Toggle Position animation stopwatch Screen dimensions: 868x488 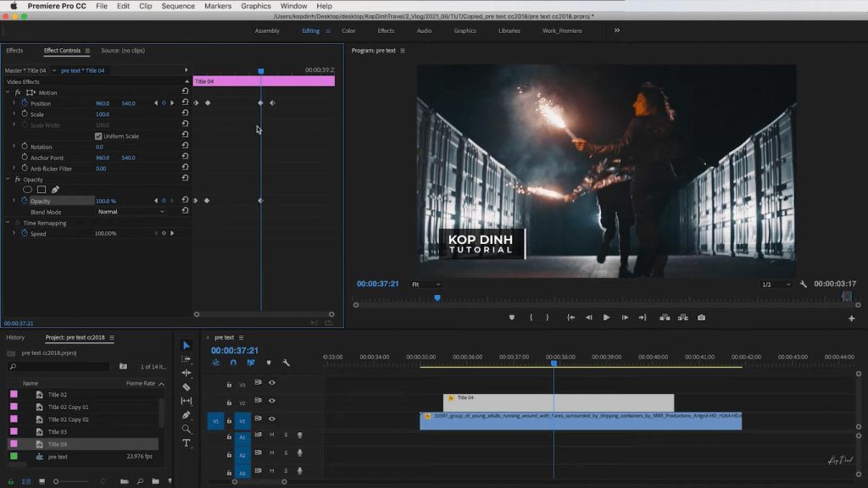click(25, 103)
